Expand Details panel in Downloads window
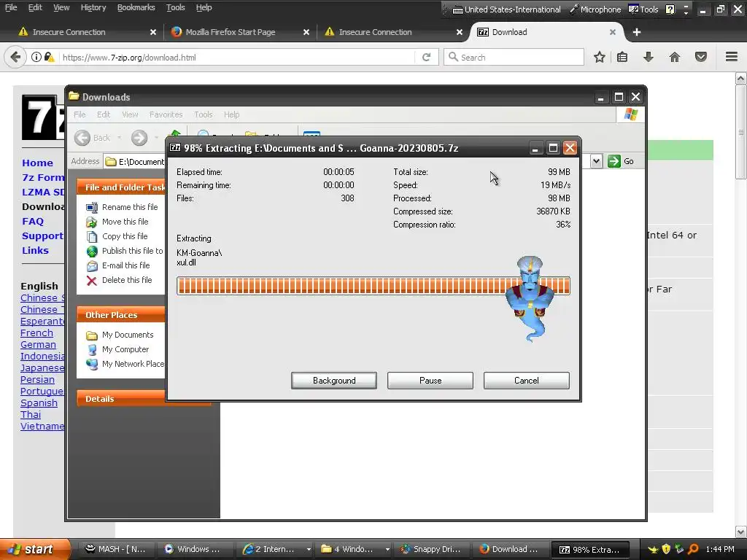747x560 pixels. pos(122,399)
